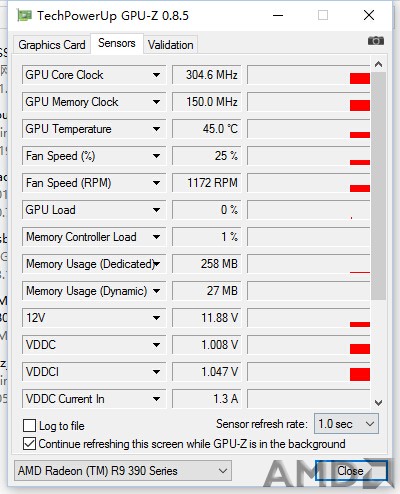
Task: Click the Close button
Action: click(x=350, y=471)
